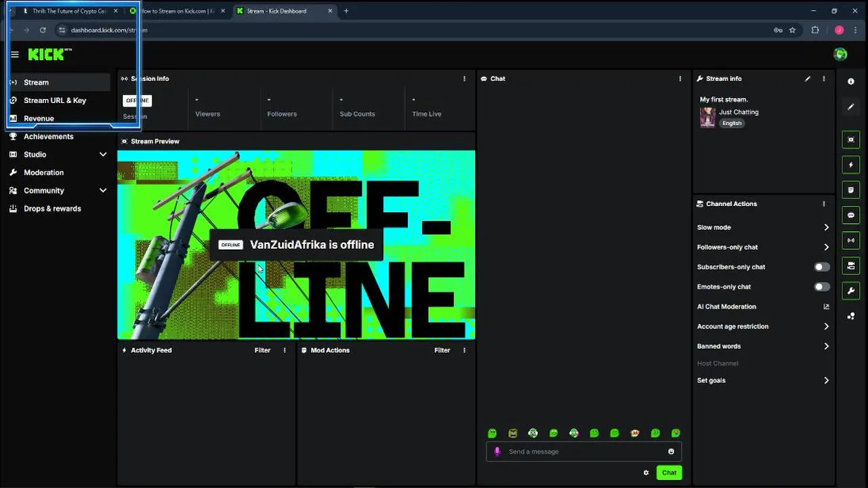Open Session Info panel three-dot menu
868x488 pixels.
[464, 79]
